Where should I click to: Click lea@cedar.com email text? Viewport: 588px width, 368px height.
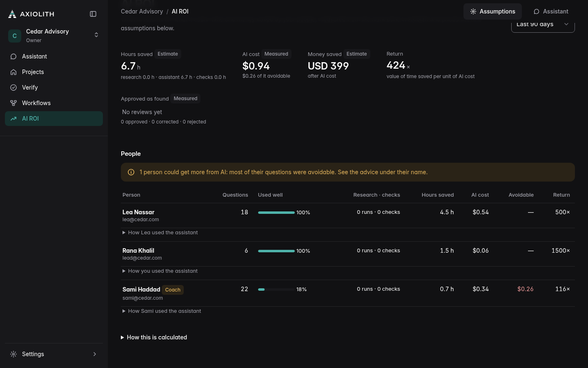coord(141,220)
